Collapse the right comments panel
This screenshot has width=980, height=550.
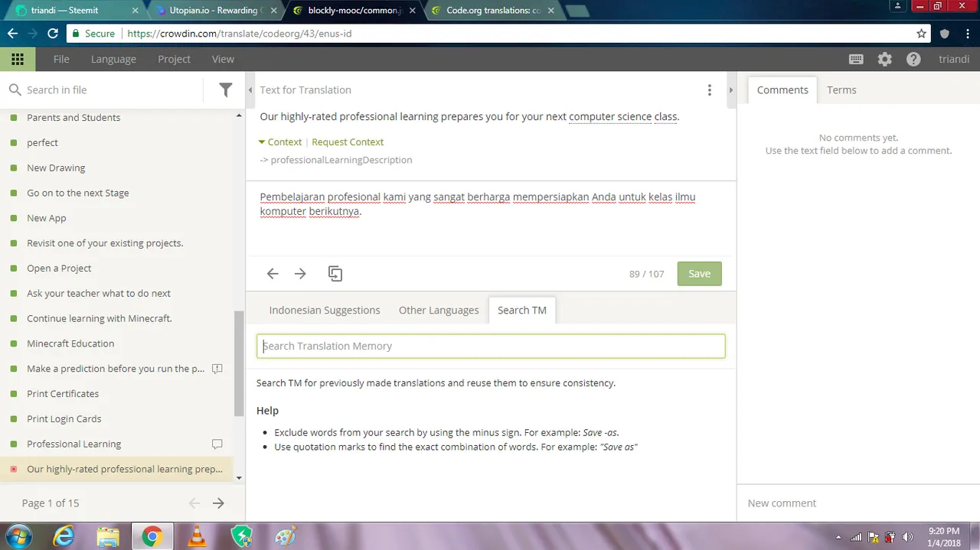(730, 90)
